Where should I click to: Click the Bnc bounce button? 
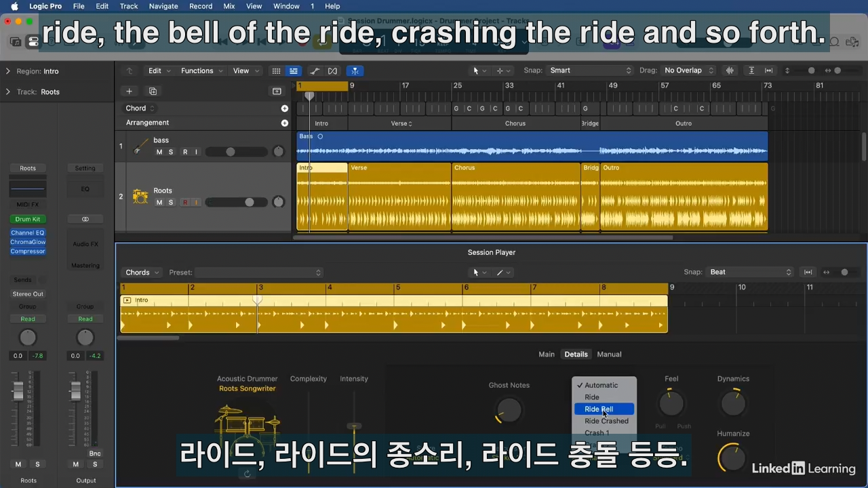click(x=95, y=453)
